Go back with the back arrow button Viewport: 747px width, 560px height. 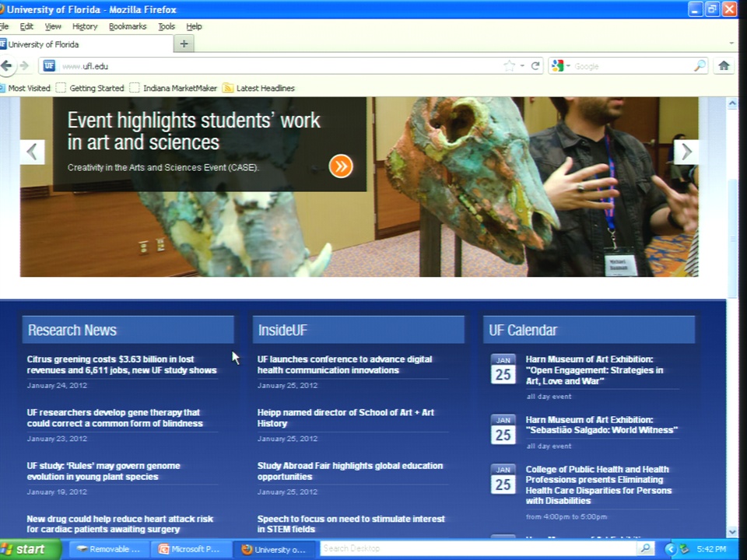7,65
